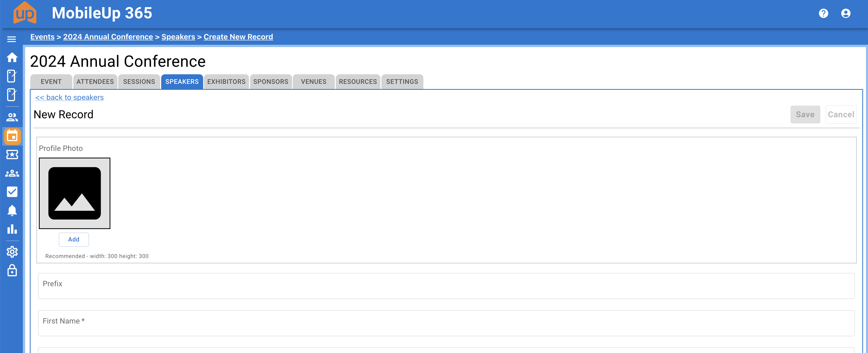868x353 pixels.
Task: Click the Add button under Profile Photo
Action: click(x=74, y=239)
